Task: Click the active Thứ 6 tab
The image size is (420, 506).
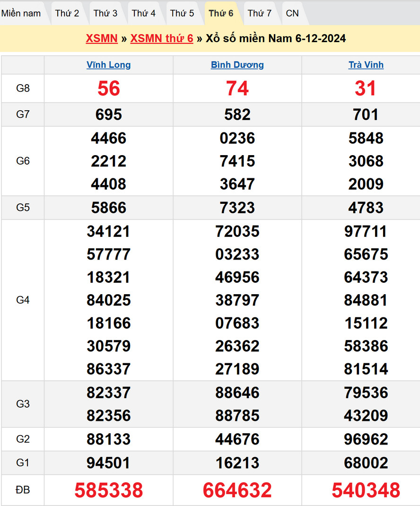Action: coord(221,13)
